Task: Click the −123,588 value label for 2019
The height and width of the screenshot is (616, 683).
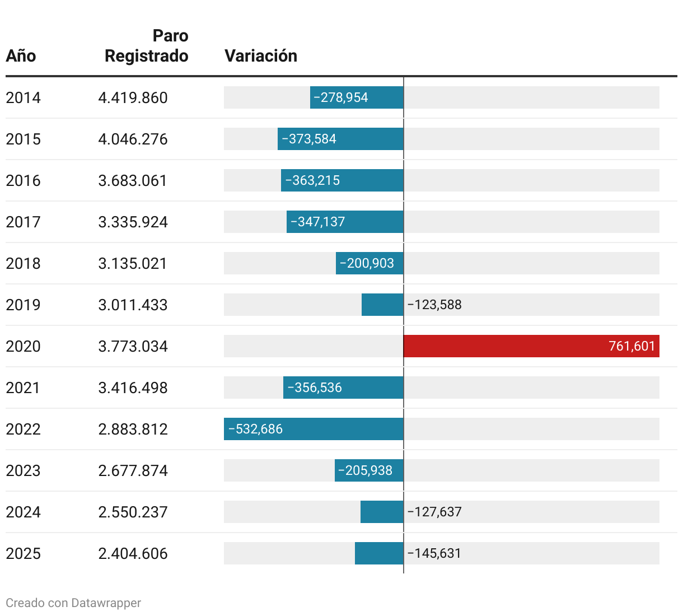Action: pos(434,305)
